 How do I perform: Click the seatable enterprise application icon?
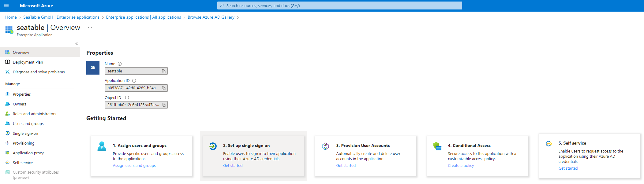(9, 30)
